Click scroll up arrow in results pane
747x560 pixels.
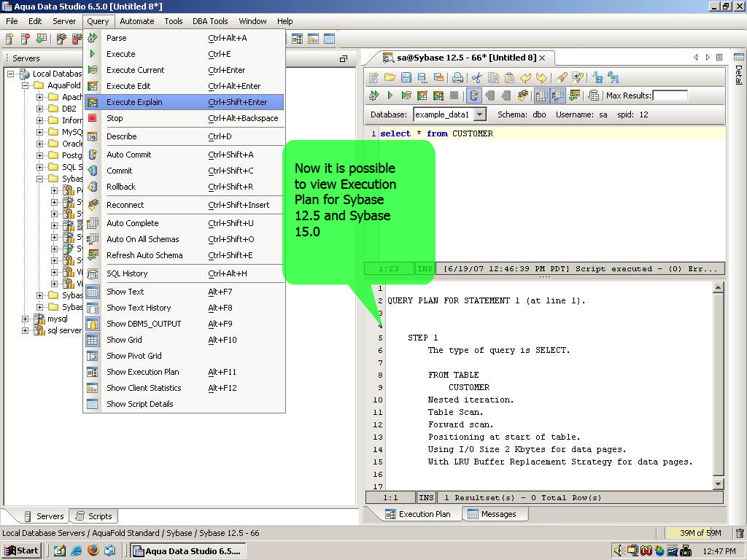coord(719,287)
